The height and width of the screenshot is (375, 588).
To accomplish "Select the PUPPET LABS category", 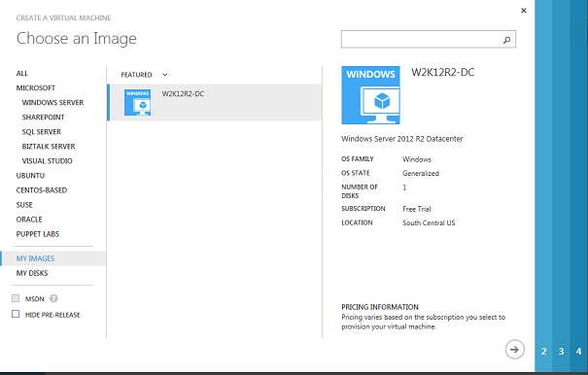I will (38, 234).
